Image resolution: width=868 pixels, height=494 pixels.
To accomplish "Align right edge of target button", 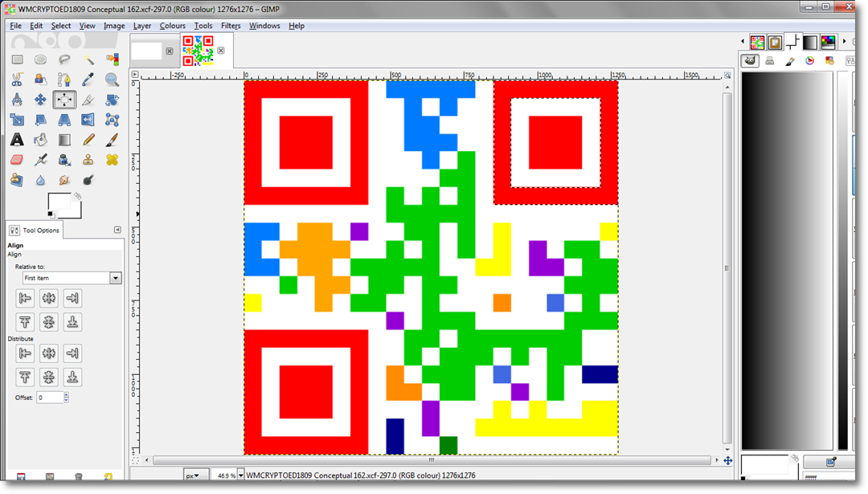I will tap(72, 298).
